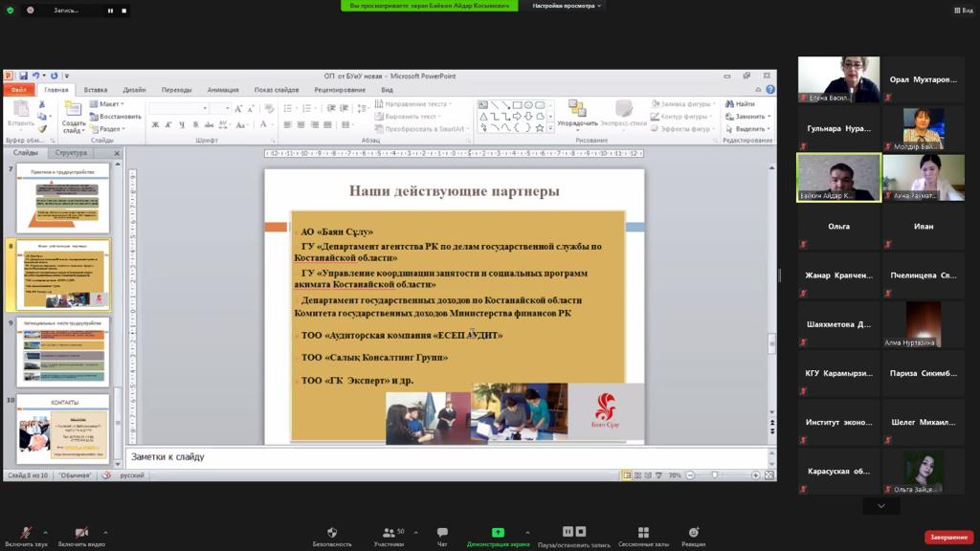Image resolution: width=980 pixels, height=551 pixels.
Task: Expand Настройки просмотра view options dropdown
Action: pyautogui.click(x=567, y=6)
